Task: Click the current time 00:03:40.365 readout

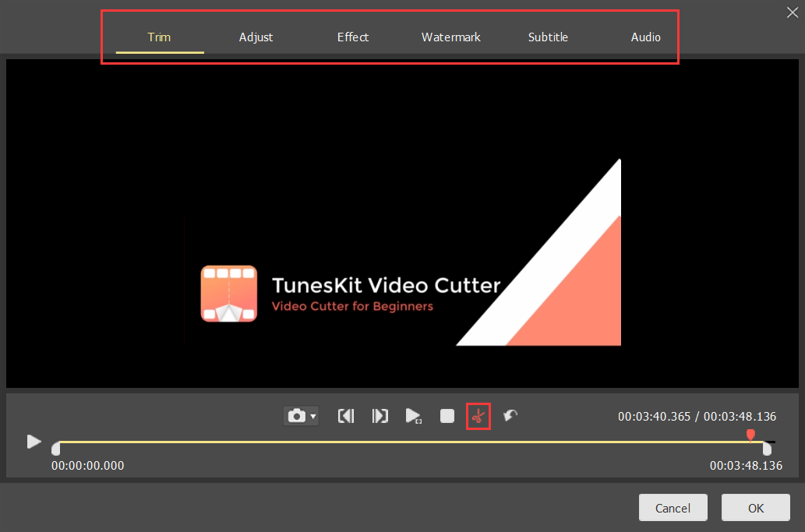Action: coord(654,416)
